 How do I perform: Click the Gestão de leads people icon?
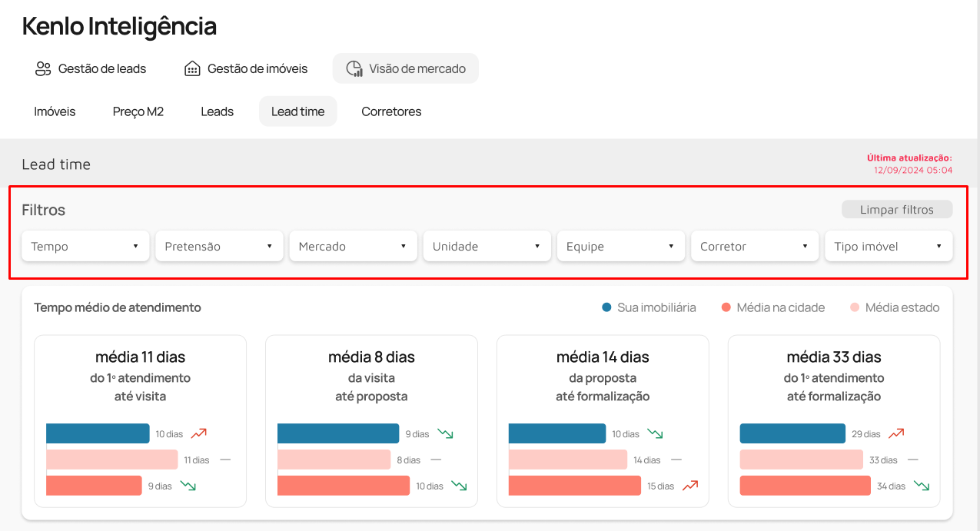point(43,68)
